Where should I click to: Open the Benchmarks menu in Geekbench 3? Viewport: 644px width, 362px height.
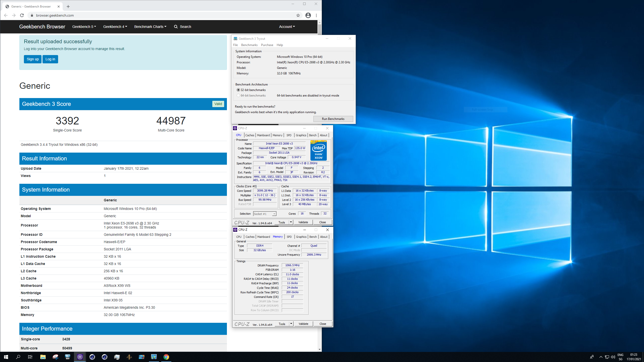coord(249,45)
